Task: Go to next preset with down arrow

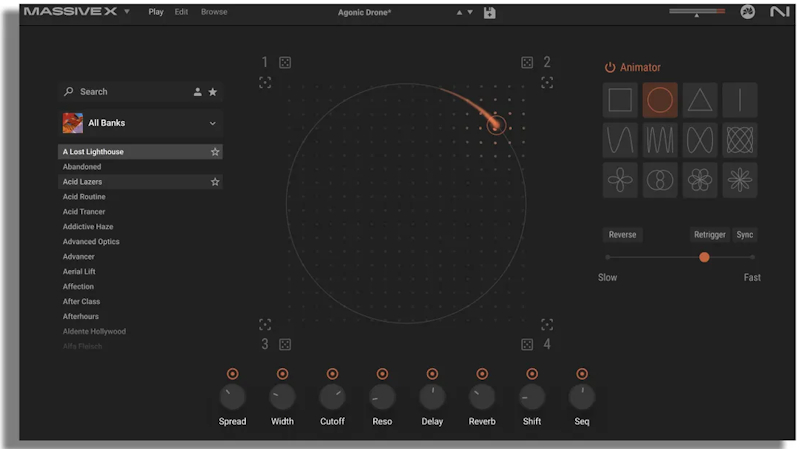Action: point(470,12)
